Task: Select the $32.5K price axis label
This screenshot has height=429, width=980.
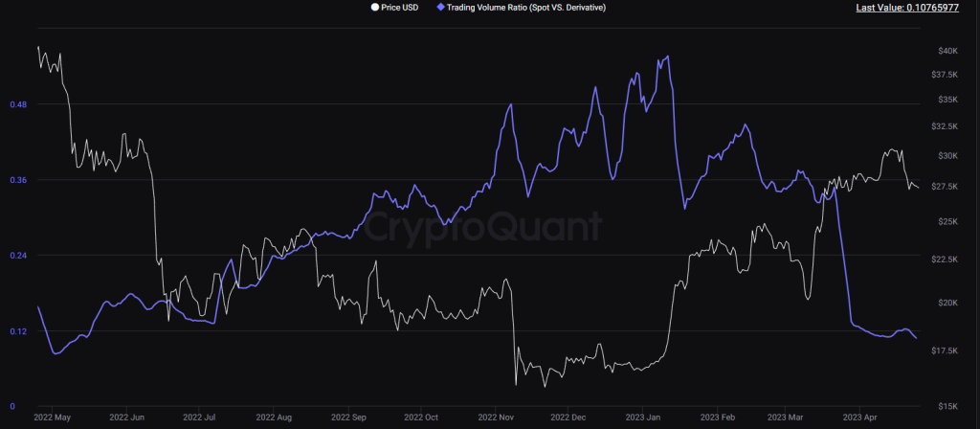Action: [x=945, y=126]
